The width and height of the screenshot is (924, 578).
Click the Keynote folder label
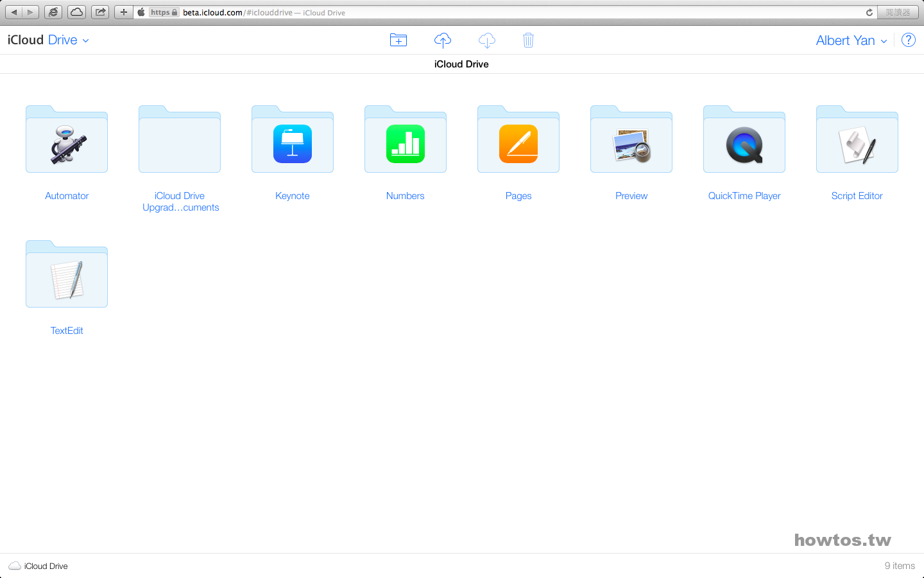[293, 196]
